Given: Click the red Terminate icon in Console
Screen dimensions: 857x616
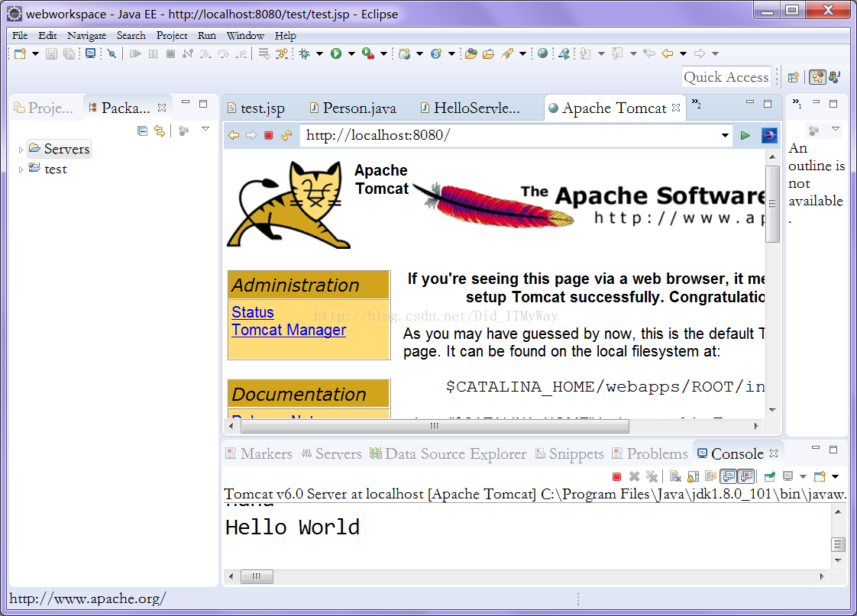Looking at the screenshot, I should click(616, 477).
